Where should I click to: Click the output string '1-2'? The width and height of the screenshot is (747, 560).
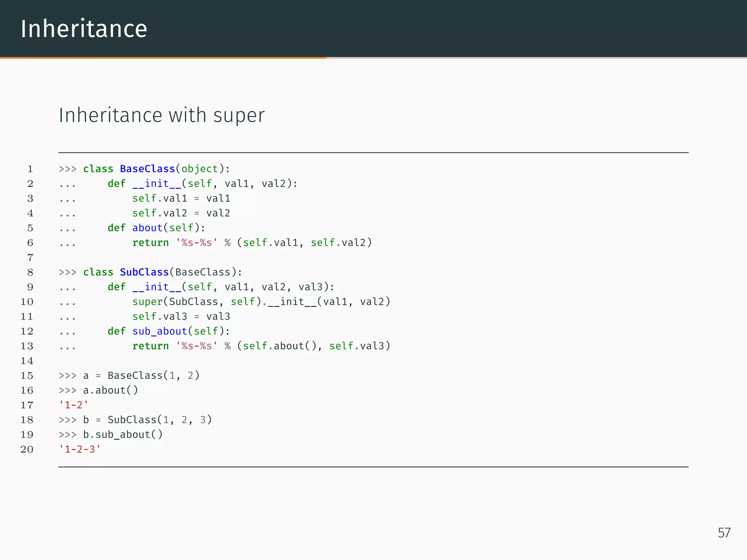(74, 405)
